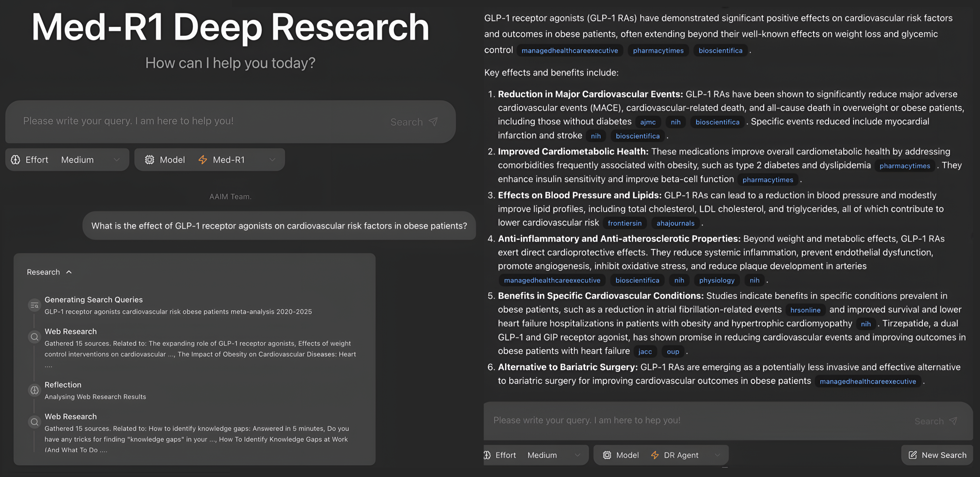This screenshot has height=477, width=980.
Task: Click the chip icon beside the right Model label
Action: click(x=607, y=455)
